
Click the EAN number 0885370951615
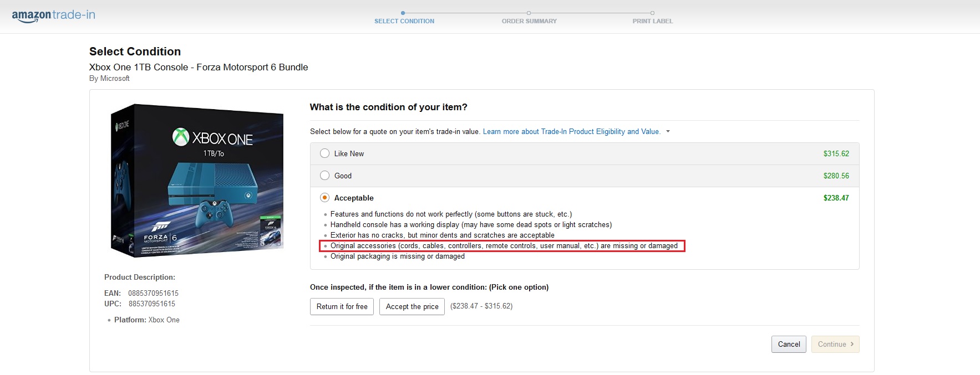click(x=153, y=293)
